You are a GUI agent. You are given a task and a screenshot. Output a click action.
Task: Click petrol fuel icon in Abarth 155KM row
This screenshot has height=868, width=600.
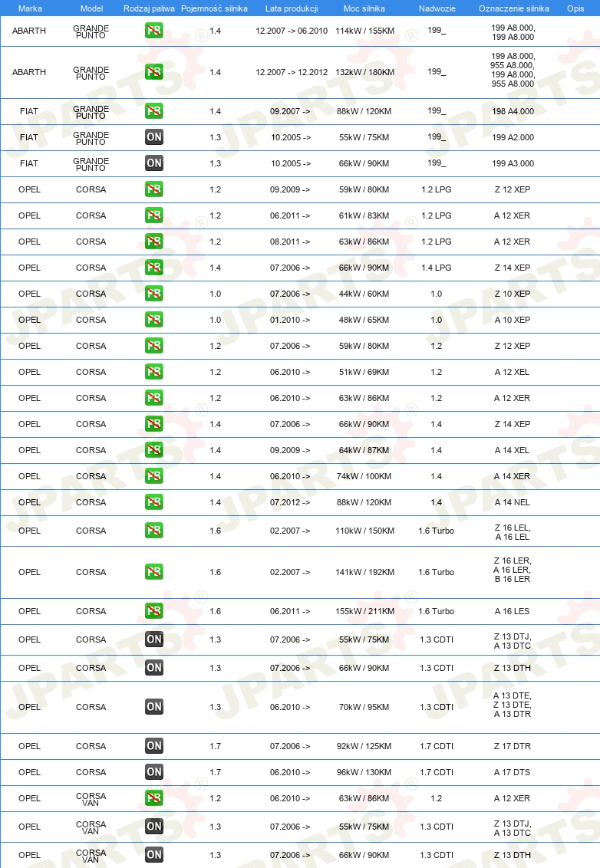pos(154,31)
